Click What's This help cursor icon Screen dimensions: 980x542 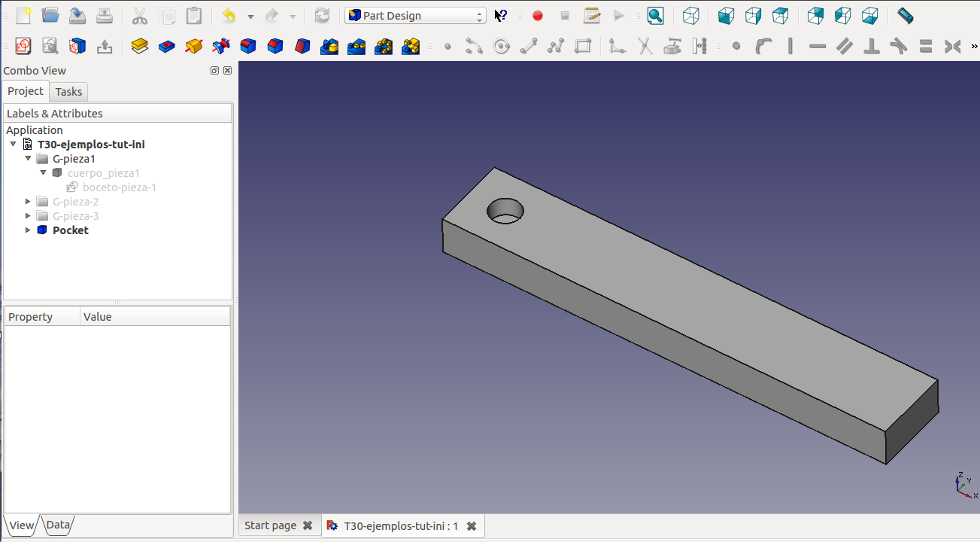500,16
